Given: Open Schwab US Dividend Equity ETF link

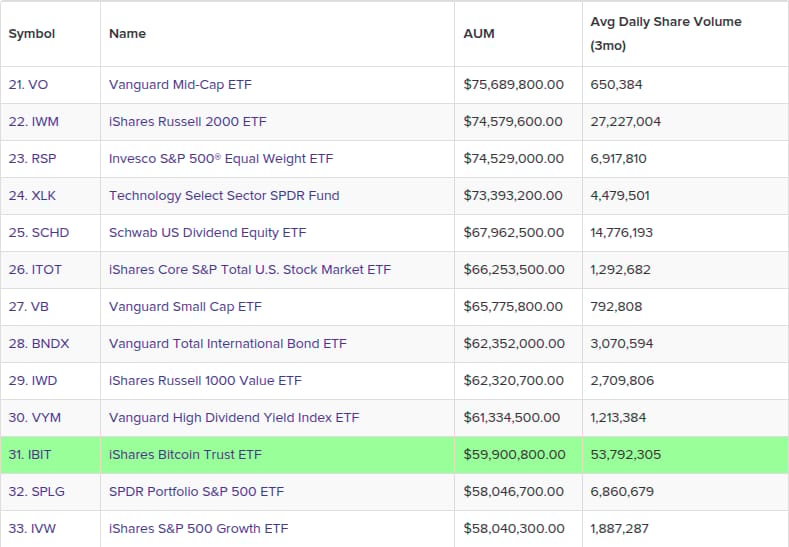Looking at the screenshot, I should pos(207,232).
